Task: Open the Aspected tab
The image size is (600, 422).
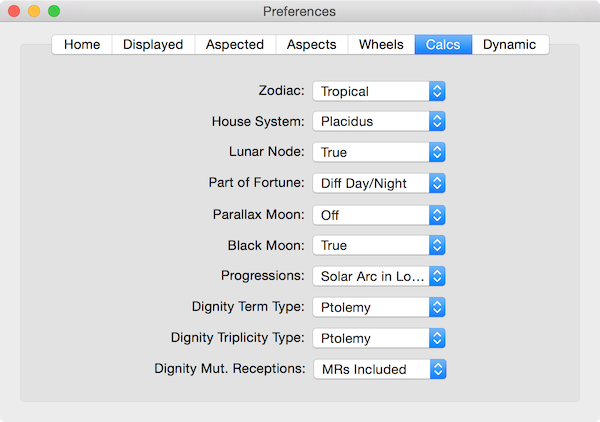Action: 235,44
